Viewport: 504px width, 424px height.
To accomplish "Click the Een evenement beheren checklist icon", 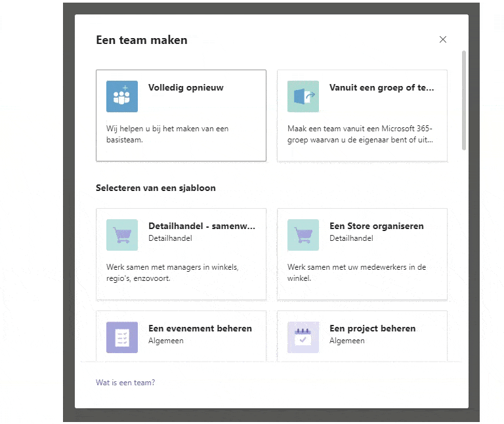I will pos(122,337).
